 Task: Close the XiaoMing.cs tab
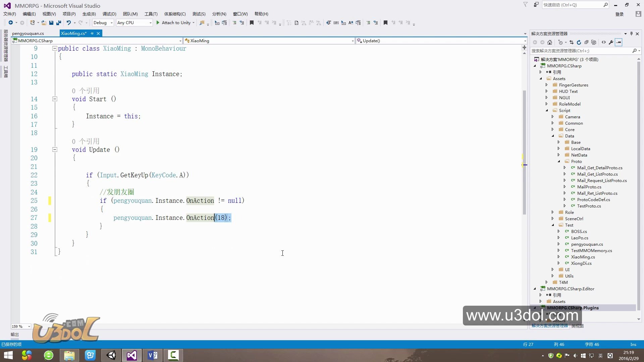[98, 33]
